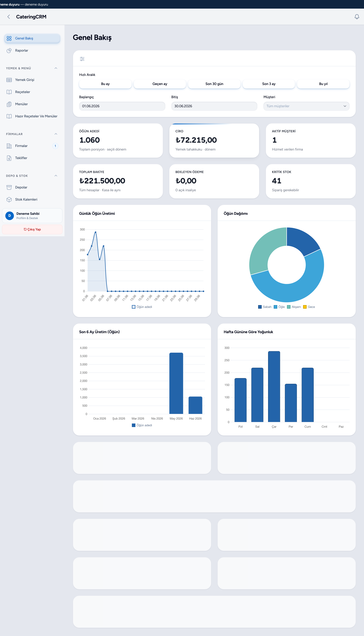Open the Bekleyen Ödeme stat card
The image size is (364, 636).
(x=214, y=181)
